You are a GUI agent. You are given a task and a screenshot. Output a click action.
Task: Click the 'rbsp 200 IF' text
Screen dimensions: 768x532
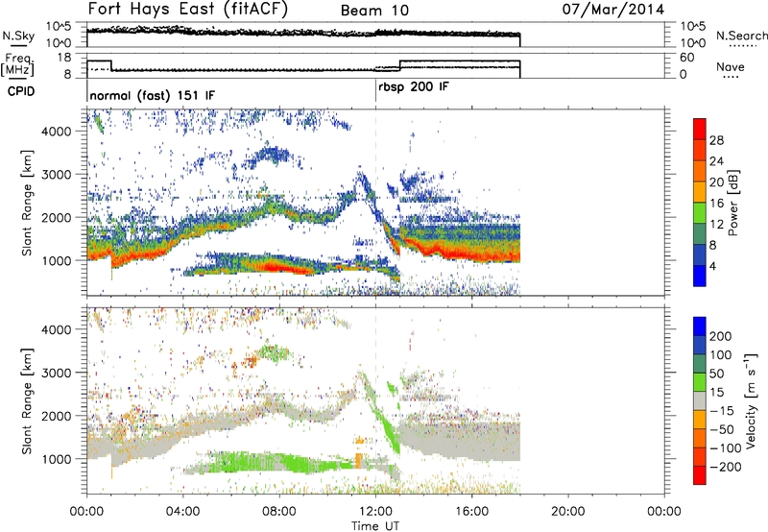pyautogui.click(x=414, y=87)
